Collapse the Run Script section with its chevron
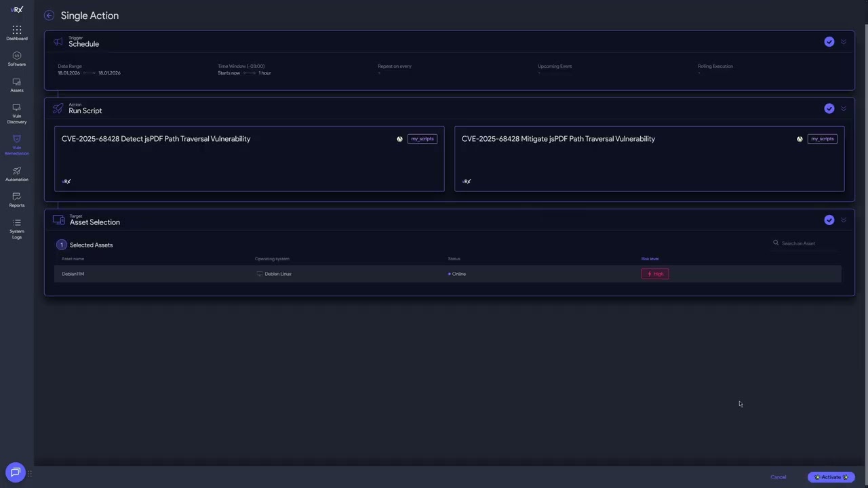 pyautogui.click(x=844, y=108)
